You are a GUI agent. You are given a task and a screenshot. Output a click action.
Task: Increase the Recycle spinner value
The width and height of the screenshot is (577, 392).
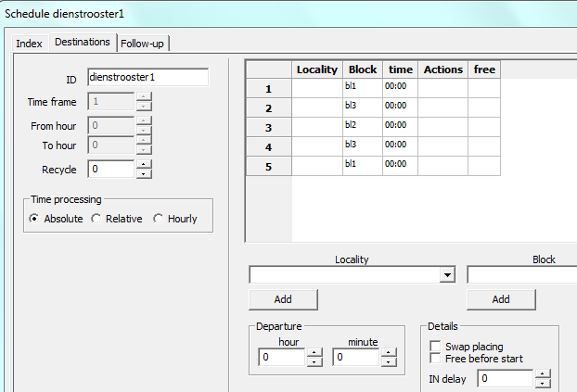pyautogui.click(x=144, y=164)
